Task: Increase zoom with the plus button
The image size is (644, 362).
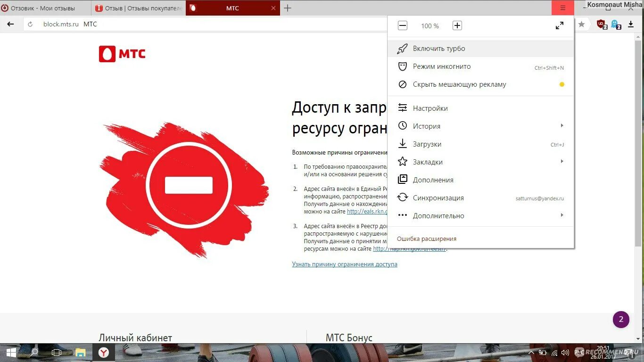Action: pyautogui.click(x=457, y=25)
